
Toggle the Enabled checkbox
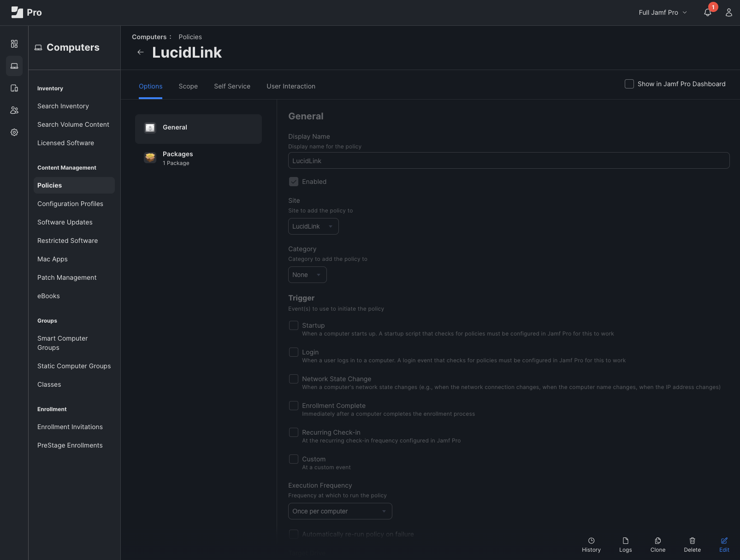(294, 182)
